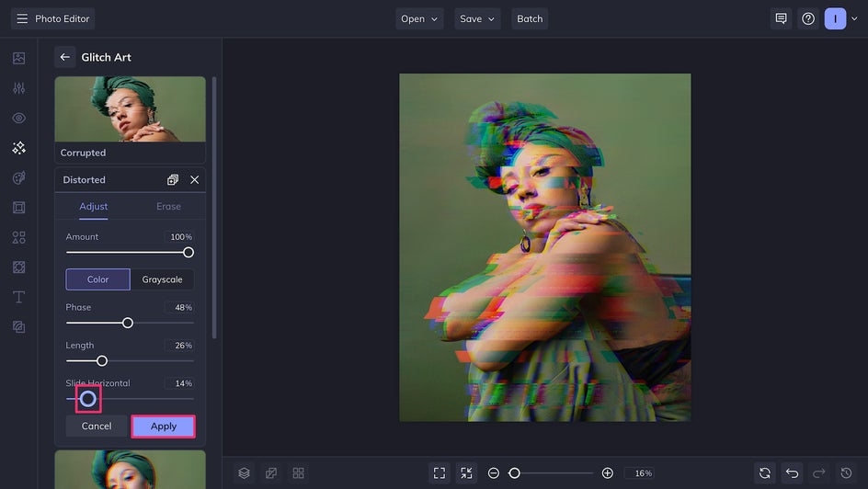Open the Open dropdown menu

point(419,18)
